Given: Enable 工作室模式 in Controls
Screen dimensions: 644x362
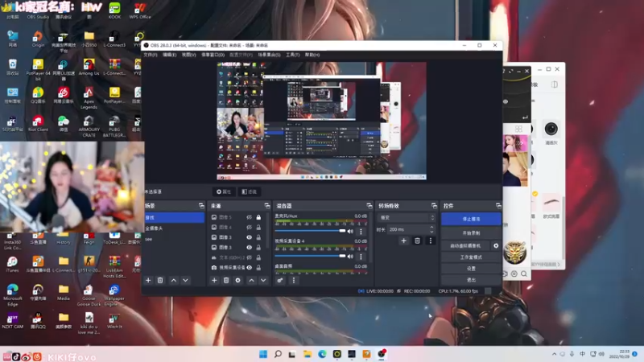Looking at the screenshot, I should [471, 257].
